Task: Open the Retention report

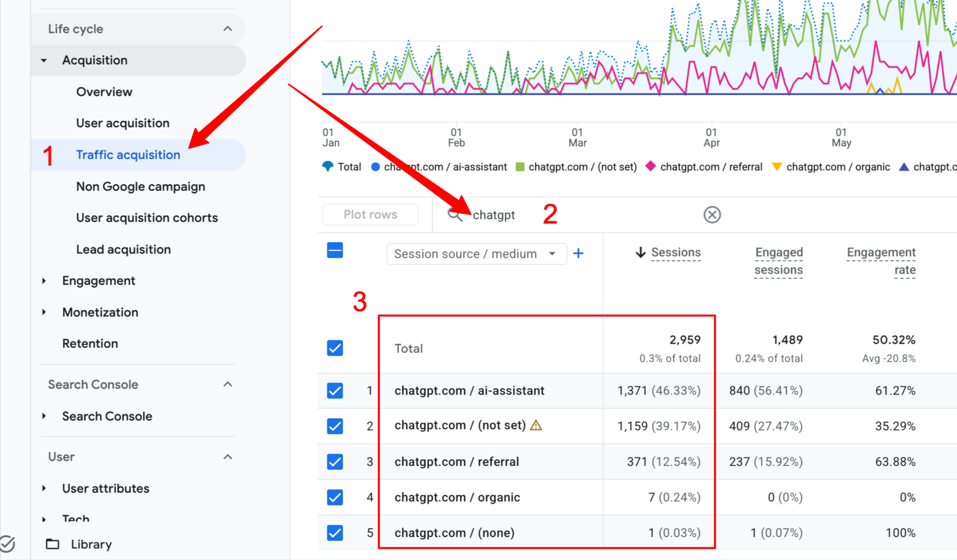Action: pos(90,344)
